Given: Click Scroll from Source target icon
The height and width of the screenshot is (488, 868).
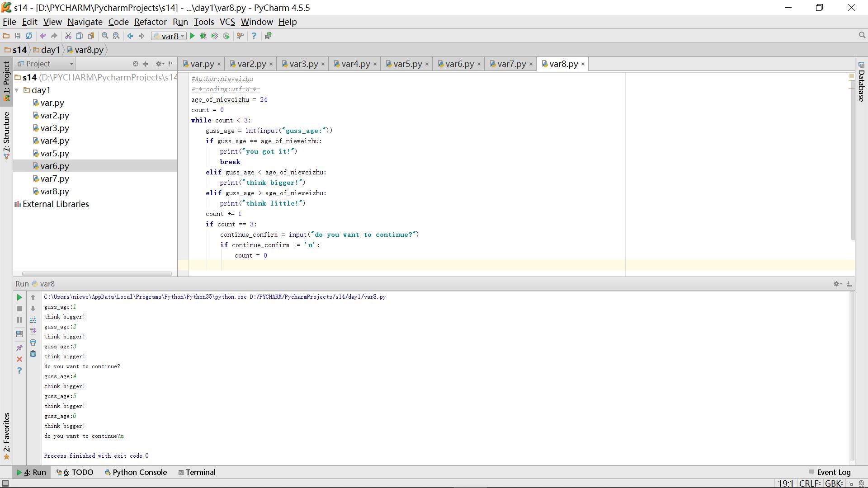Looking at the screenshot, I should (x=135, y=64).
